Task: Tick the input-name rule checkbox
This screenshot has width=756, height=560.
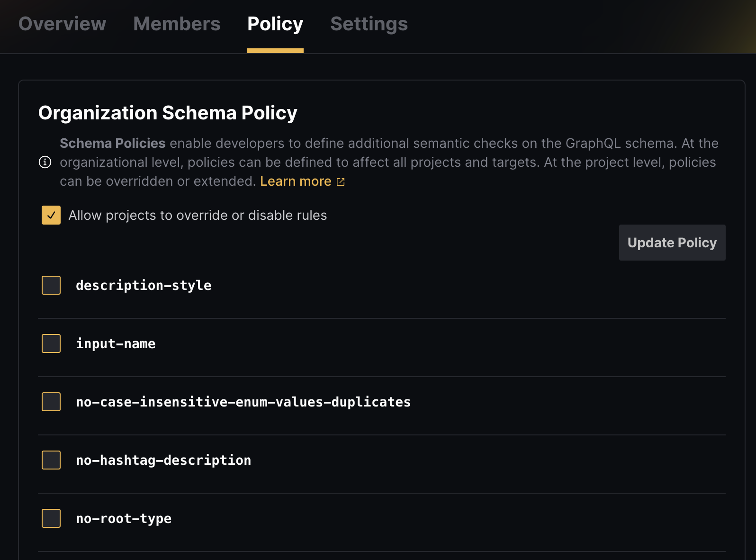Action: coord(51,343)
